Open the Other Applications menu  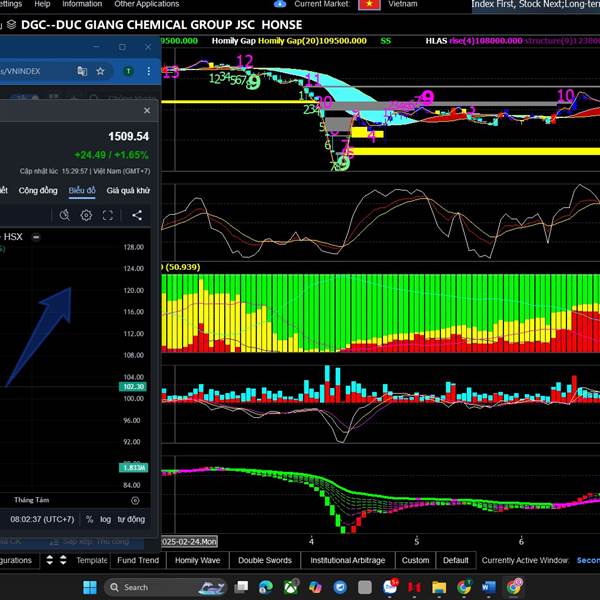pyautogui.click(x=147, y=4)
